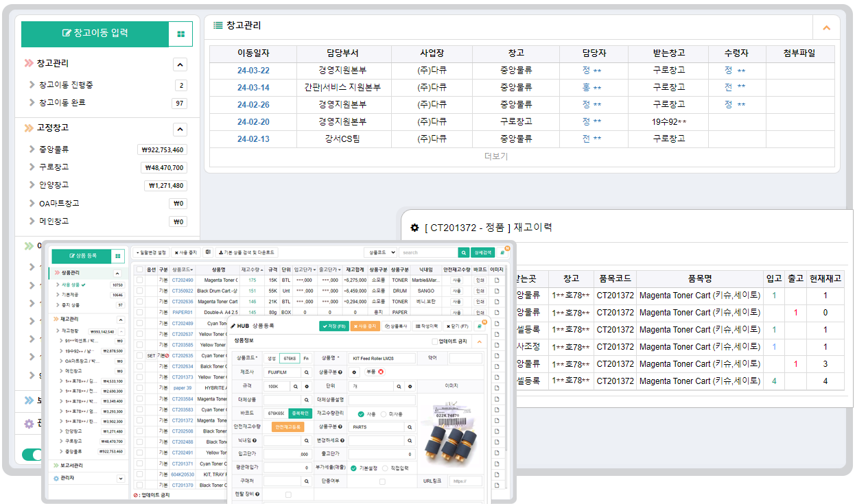Click the 저장 (F8) save button

pyautogui.click(x=333, y=326)
